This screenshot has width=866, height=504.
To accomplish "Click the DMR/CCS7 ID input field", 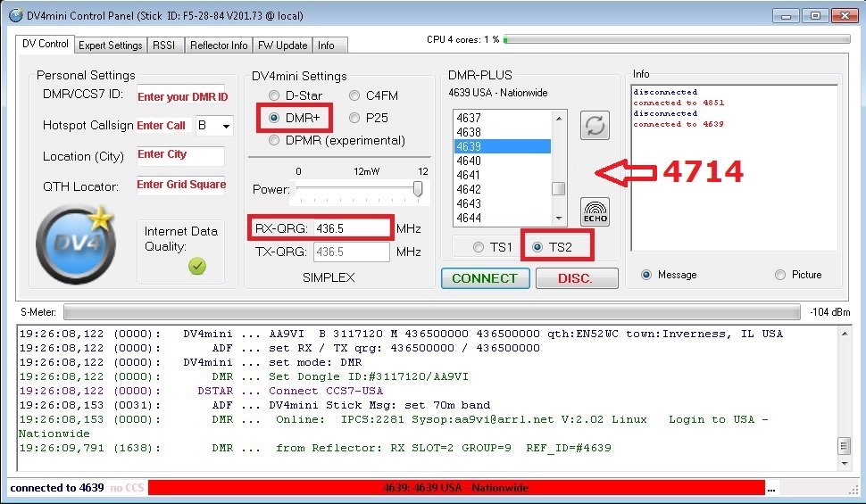I will 181,95.
